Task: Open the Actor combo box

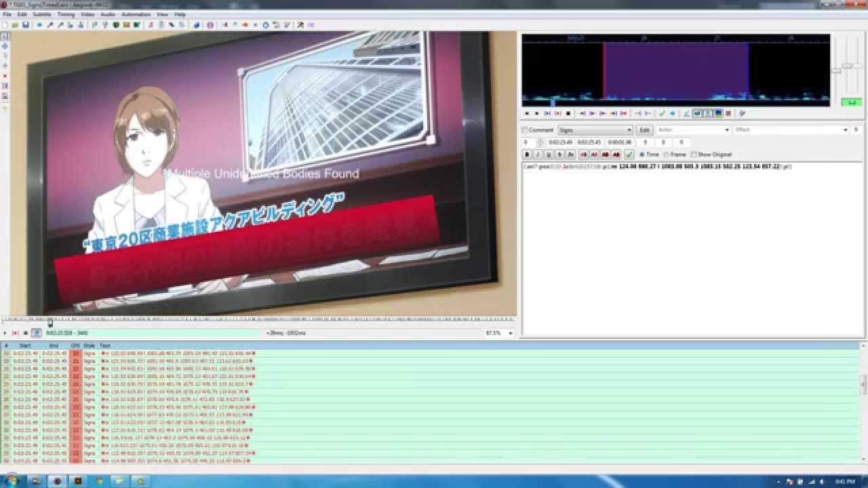Action: [693, 129]
